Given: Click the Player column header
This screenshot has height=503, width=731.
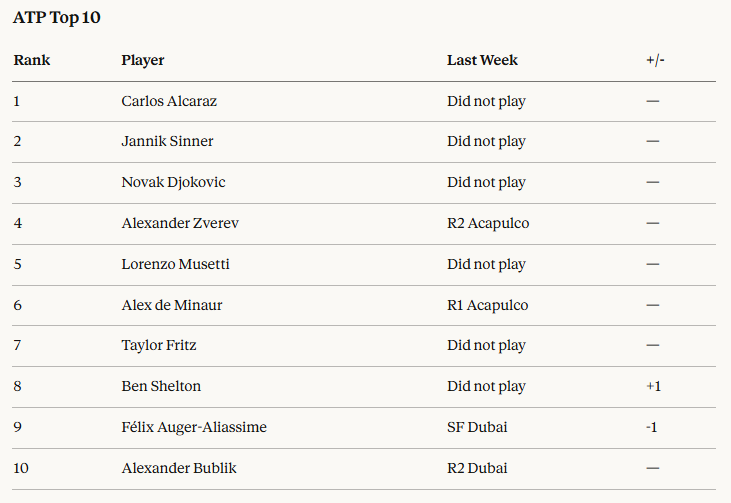Looking at the screenshot, I should (x=143, y=60).
